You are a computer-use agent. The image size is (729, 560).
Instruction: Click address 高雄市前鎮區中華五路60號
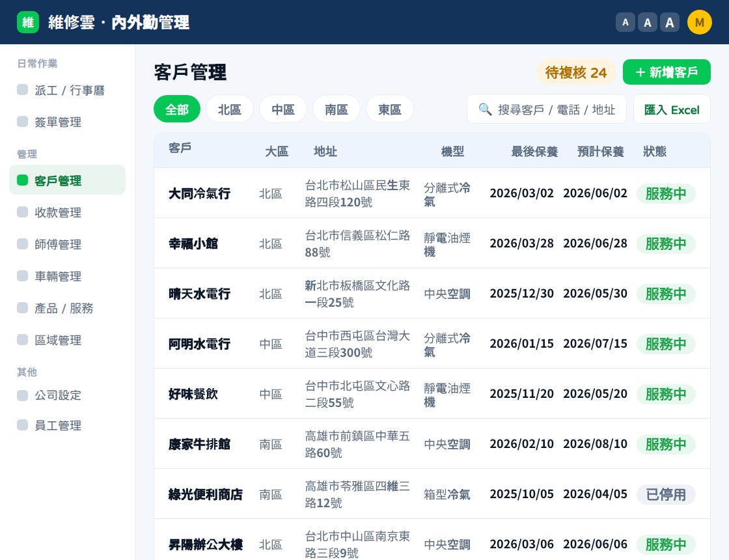point(357,444)
